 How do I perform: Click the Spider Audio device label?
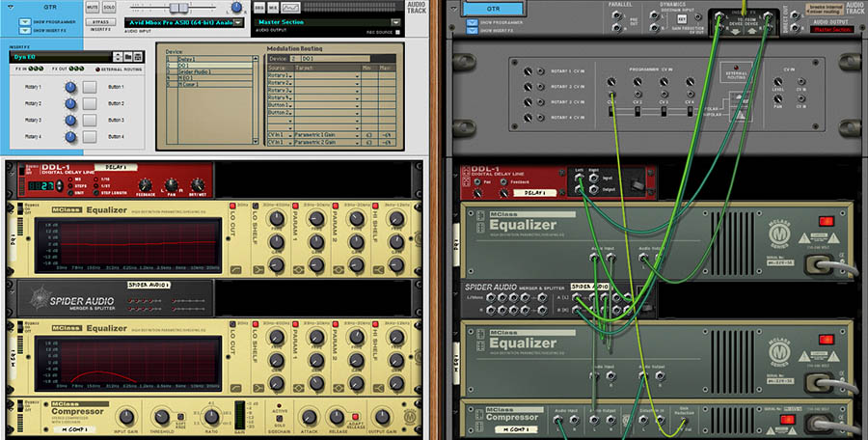(x=149, y=285)
